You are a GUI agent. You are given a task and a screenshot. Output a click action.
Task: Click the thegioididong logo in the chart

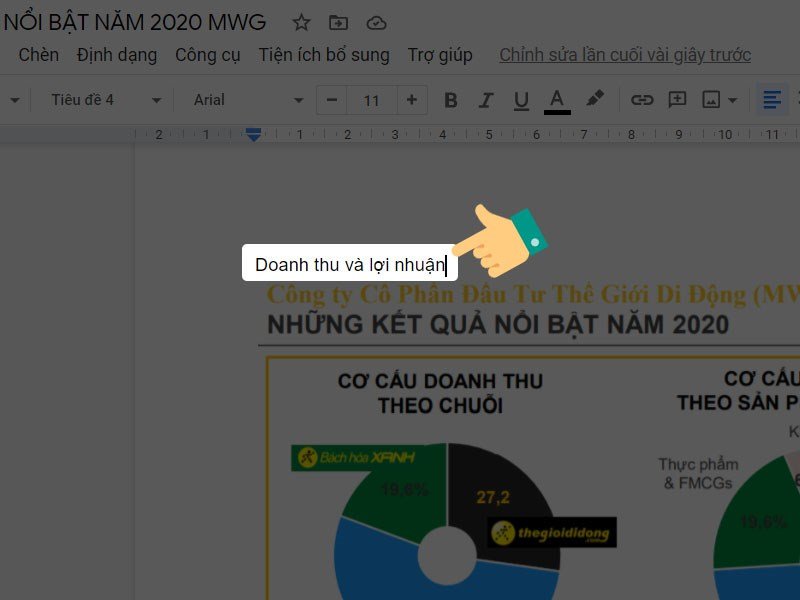(x=552, y=533)
